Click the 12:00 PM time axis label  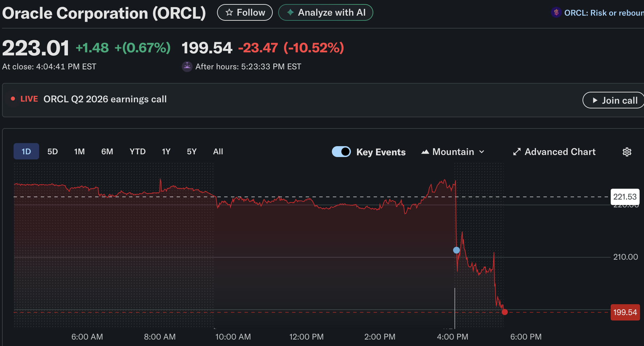306,337
